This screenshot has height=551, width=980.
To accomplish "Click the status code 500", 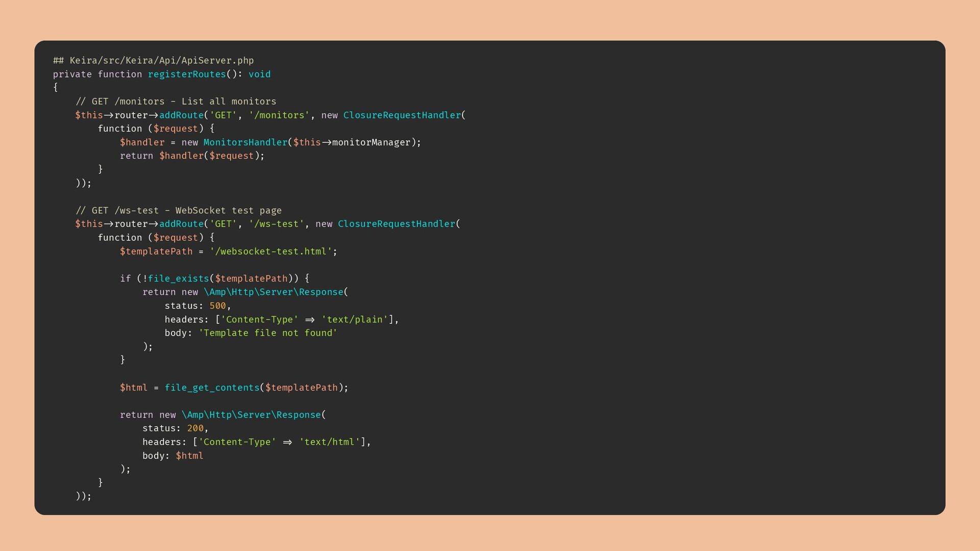I will (x=217, y=306).
